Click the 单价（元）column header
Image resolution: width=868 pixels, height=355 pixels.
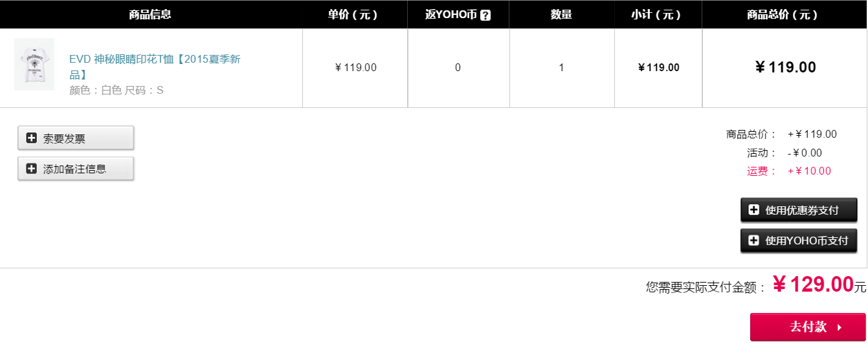[x=353, y=14]
